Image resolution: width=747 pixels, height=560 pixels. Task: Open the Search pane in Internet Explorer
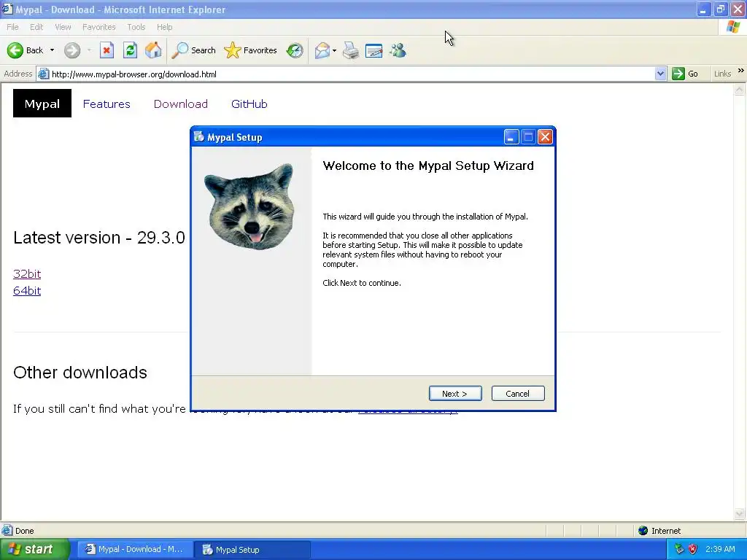[193, 50]
